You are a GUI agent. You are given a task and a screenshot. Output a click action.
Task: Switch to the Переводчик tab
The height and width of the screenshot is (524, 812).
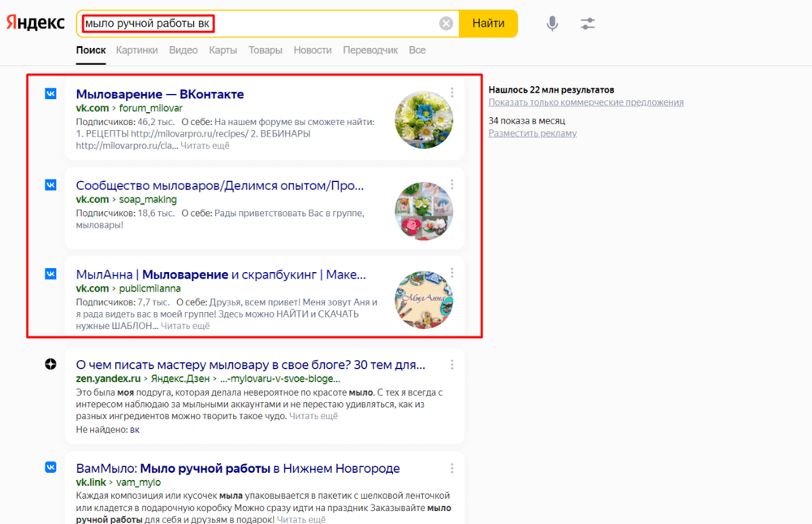point(370,50)
